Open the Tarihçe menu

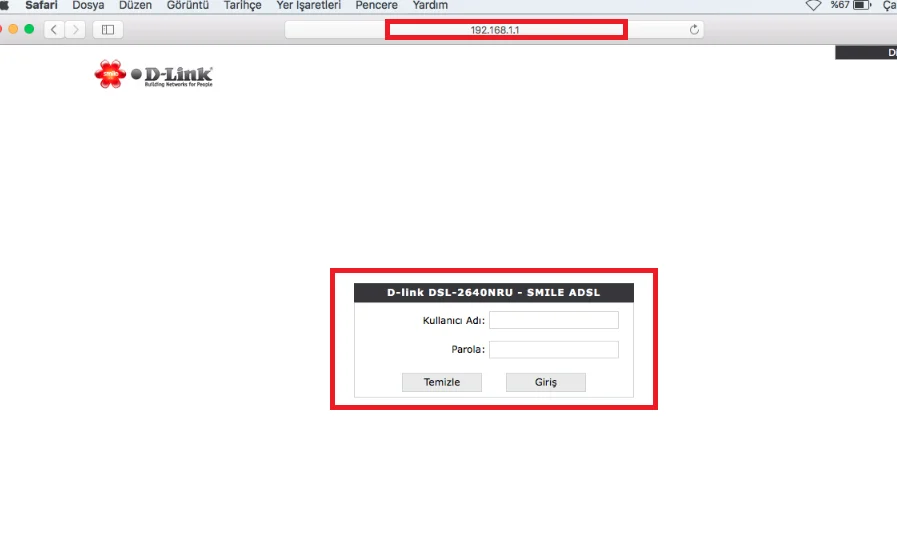(243, 6)
